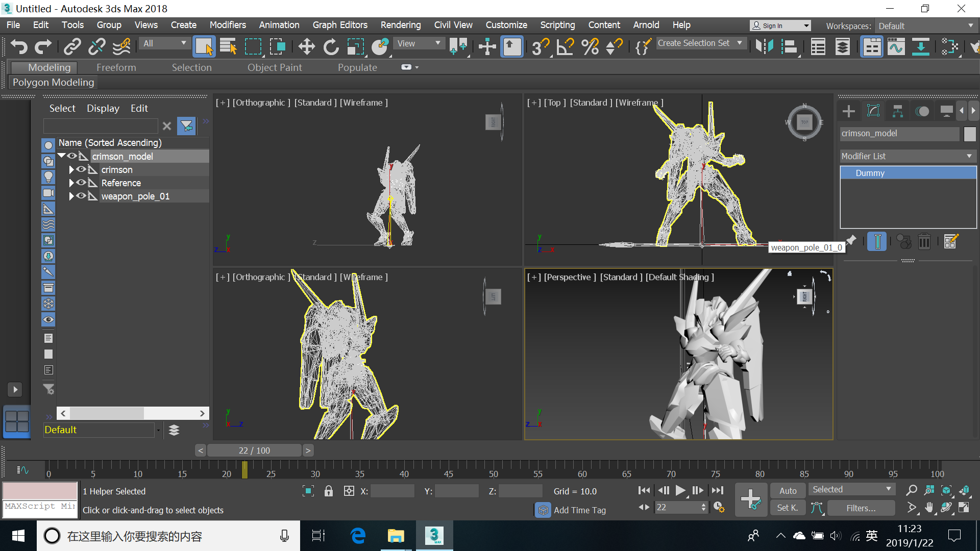Open the Modify panel tab icon

(x=873, y=111)
